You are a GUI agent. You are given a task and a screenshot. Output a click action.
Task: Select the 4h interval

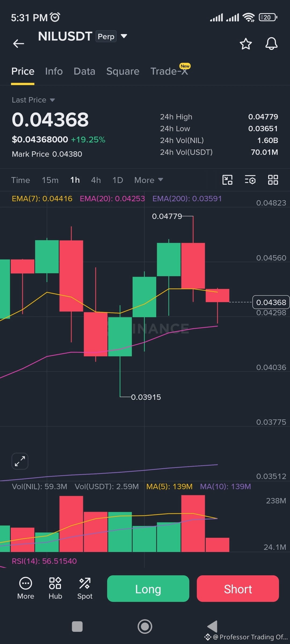click(x=96, y=180)
